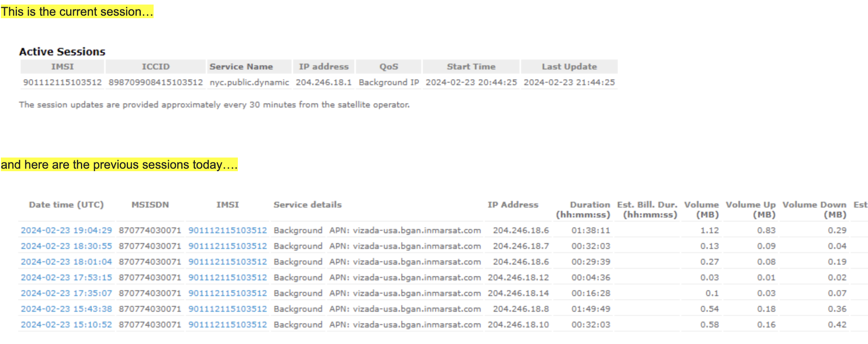This screenshot has height=344, width=868.
Task: Open the 2024-02-23 19:04:29 session link
Action: (66, 230)
